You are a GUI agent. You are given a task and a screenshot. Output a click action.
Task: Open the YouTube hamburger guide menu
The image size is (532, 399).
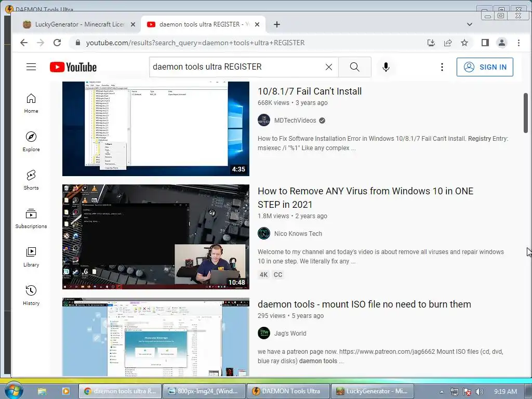point(31,67)
